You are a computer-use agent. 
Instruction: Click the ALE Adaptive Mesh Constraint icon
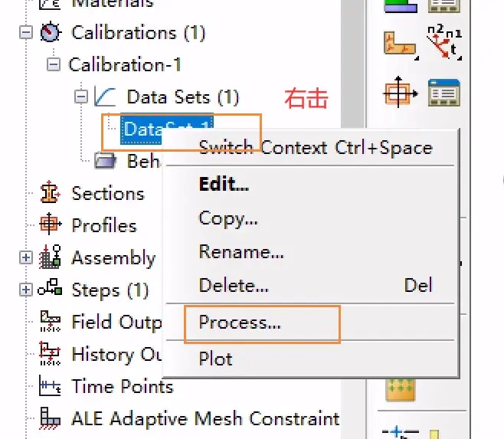coord(50,418)
